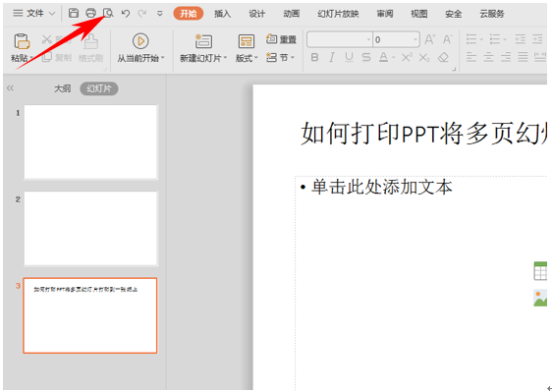Viewport: 552px width, 392px height.
Task: Toggle Italic formatting
Action: pos(332,57)
